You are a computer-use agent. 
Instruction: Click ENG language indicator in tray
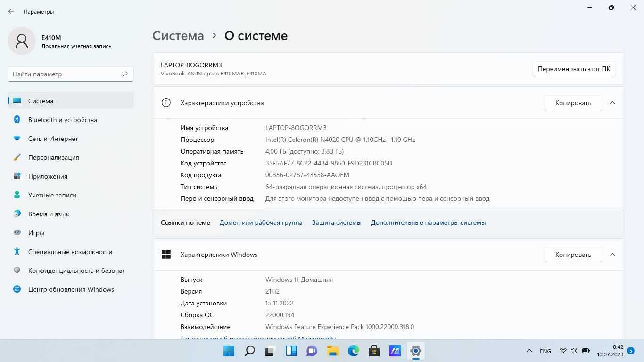coord(545,351)
